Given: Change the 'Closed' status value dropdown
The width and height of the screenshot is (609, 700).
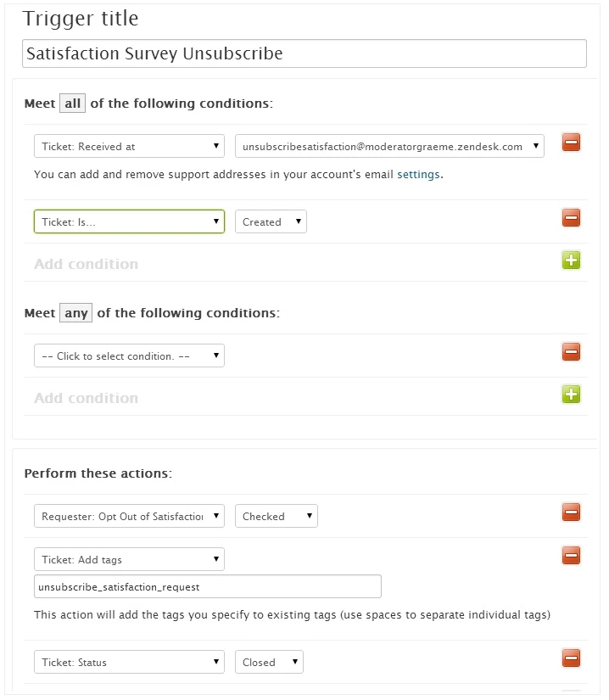Looking at the screenshot, I should [269, 662].
